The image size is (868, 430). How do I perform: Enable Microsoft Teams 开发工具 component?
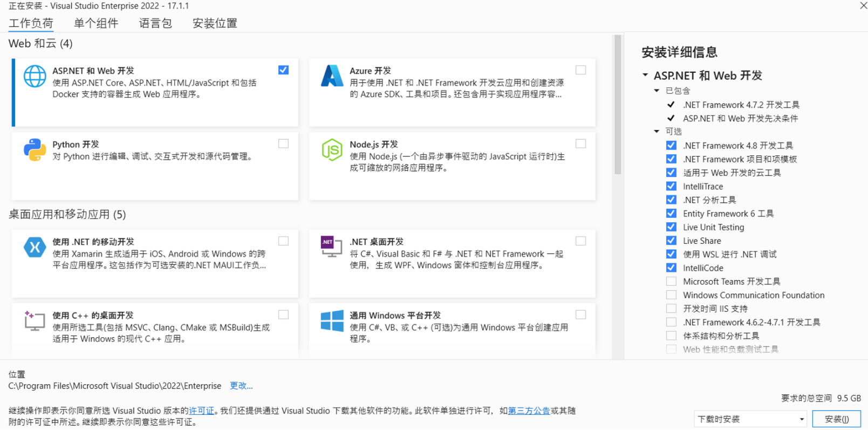[x=671, y=281]
